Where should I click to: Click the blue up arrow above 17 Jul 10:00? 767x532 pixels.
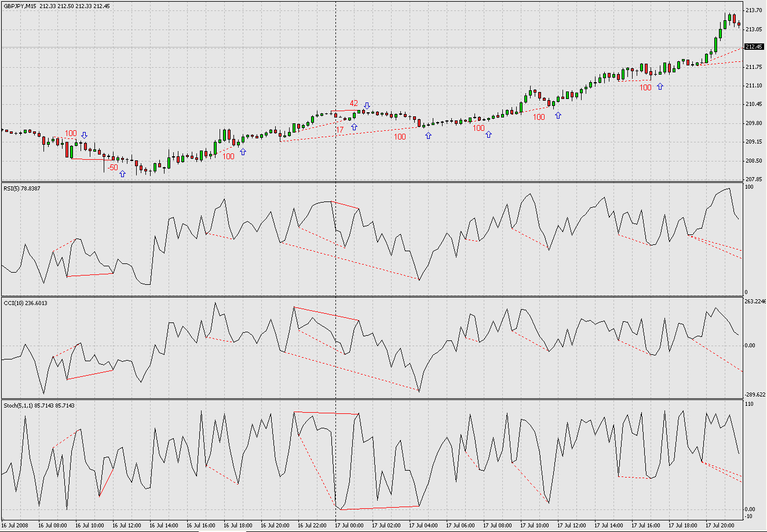558,115
